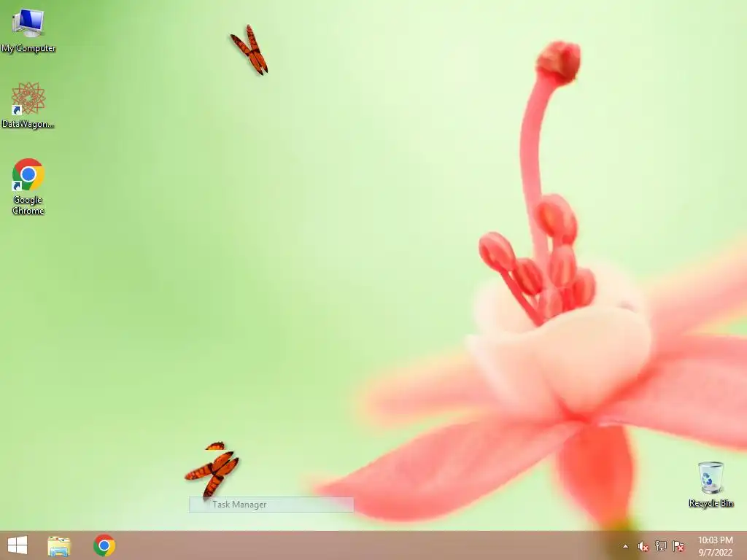This screenshot has height=560, width=747.
Task: Open the Action Center flag icon
Action: pyautogui.click(x=678, y=545)
